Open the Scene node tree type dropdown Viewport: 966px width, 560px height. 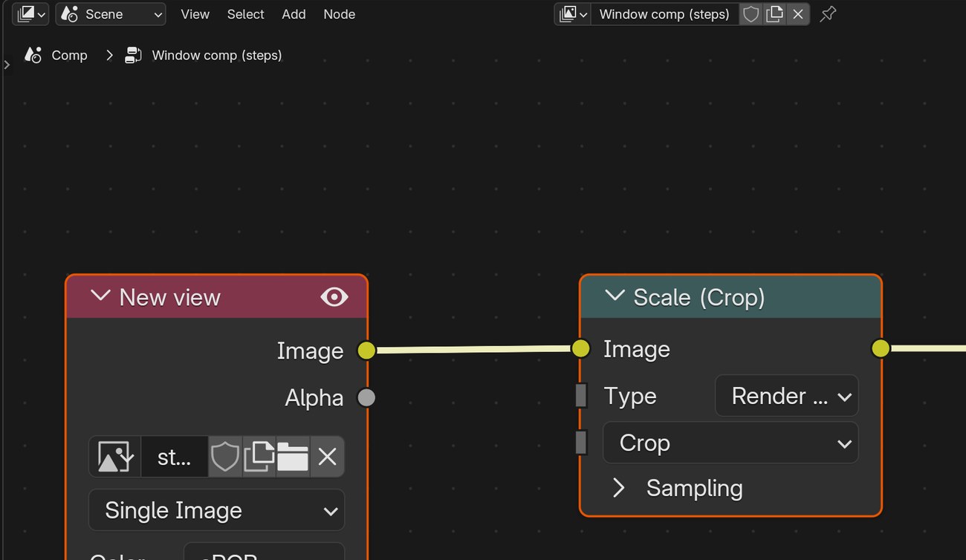point(111,14)
